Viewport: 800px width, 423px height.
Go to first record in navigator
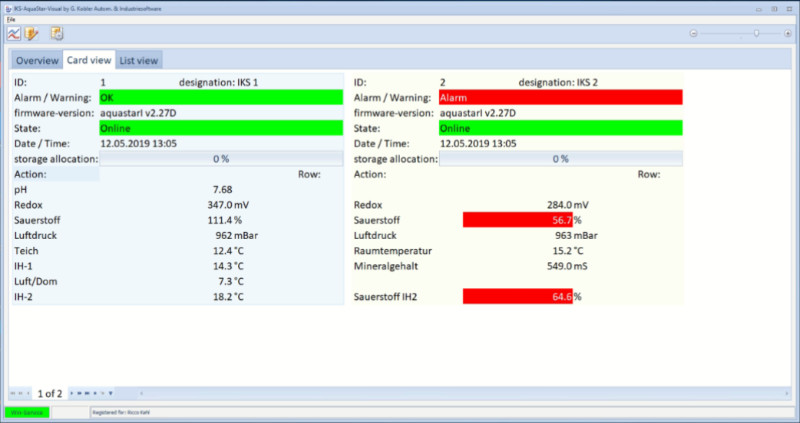13,393
